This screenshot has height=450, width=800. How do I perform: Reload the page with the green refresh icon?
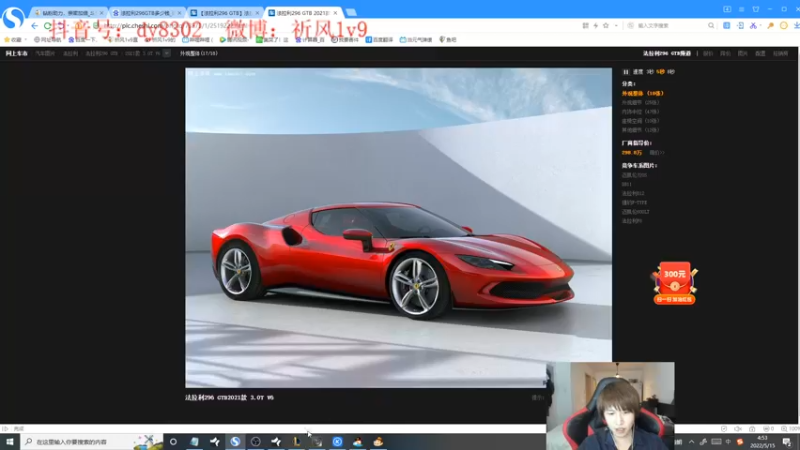(x=47, y=26)
